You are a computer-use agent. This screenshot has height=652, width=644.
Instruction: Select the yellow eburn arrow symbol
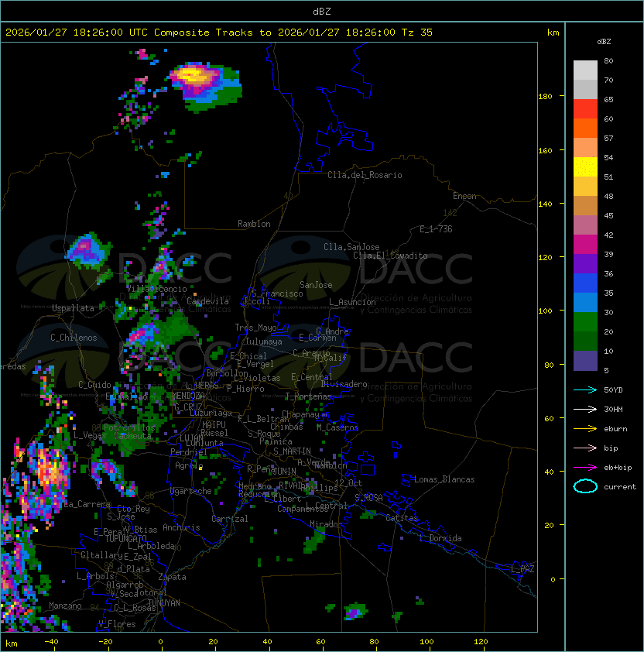(x=585, y=429)
